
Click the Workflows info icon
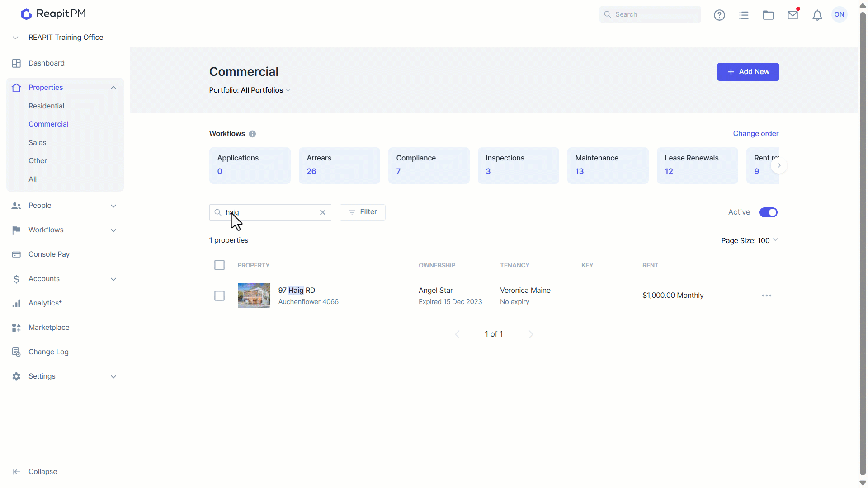(252, 134)
